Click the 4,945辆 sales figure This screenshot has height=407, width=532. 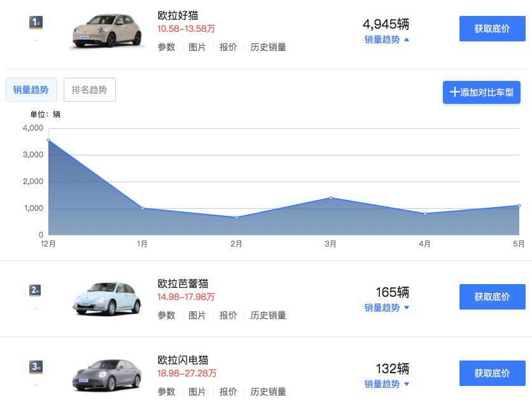pos(386,24)
